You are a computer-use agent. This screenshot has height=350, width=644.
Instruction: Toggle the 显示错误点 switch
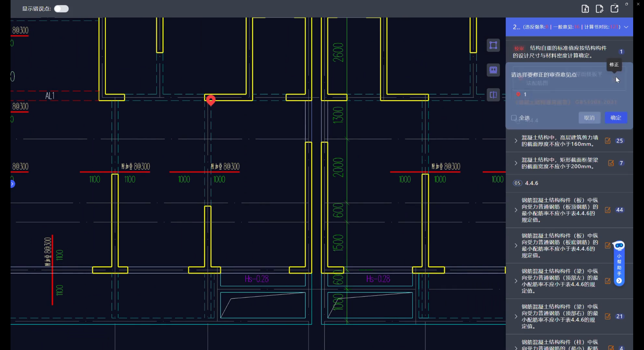(x=61, y=9)
